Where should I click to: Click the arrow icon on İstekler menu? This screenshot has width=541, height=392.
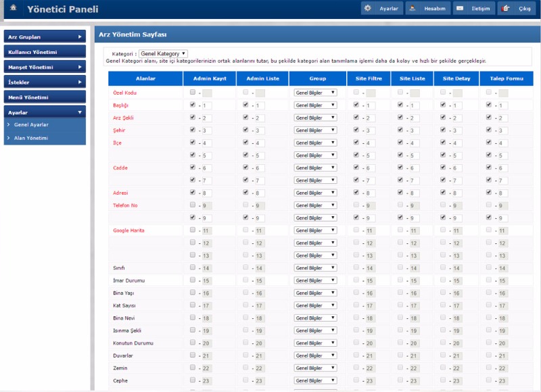[80, 82]
